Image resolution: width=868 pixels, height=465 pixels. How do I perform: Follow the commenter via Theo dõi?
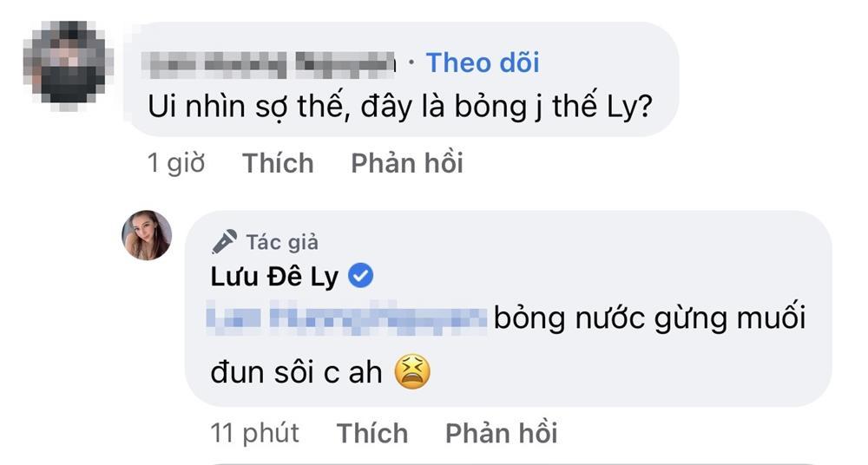483,62
